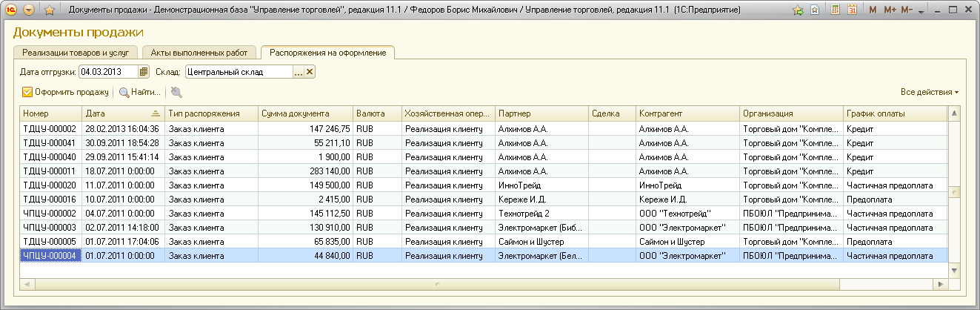The image size is (980, 310).
Task: Click the M+ memory add button
Action: (890, 11)
